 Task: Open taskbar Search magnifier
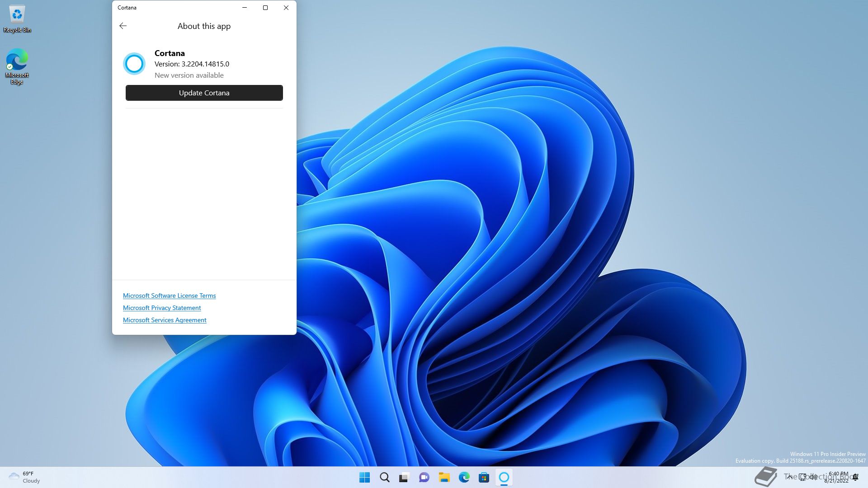point(385,477)
